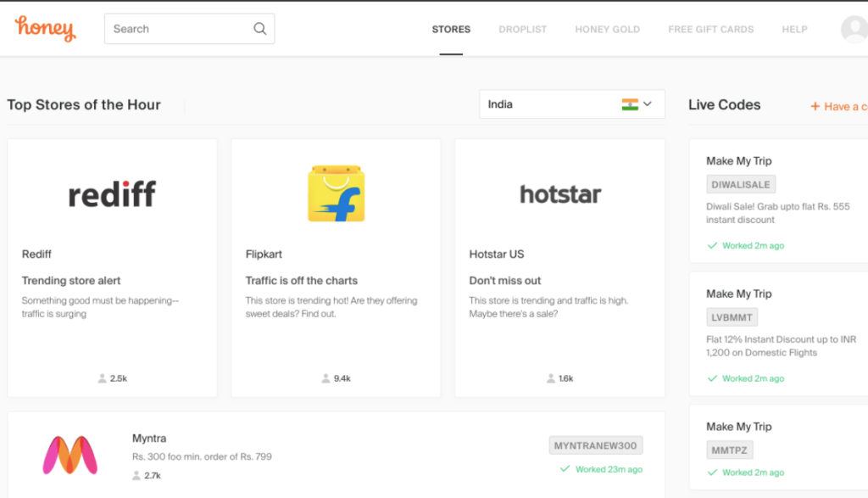Copy the DIWALISALE coupon code

[741, 184]
